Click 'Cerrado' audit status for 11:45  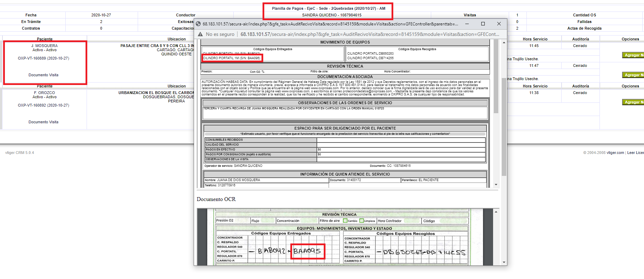(x=580, y=46)
